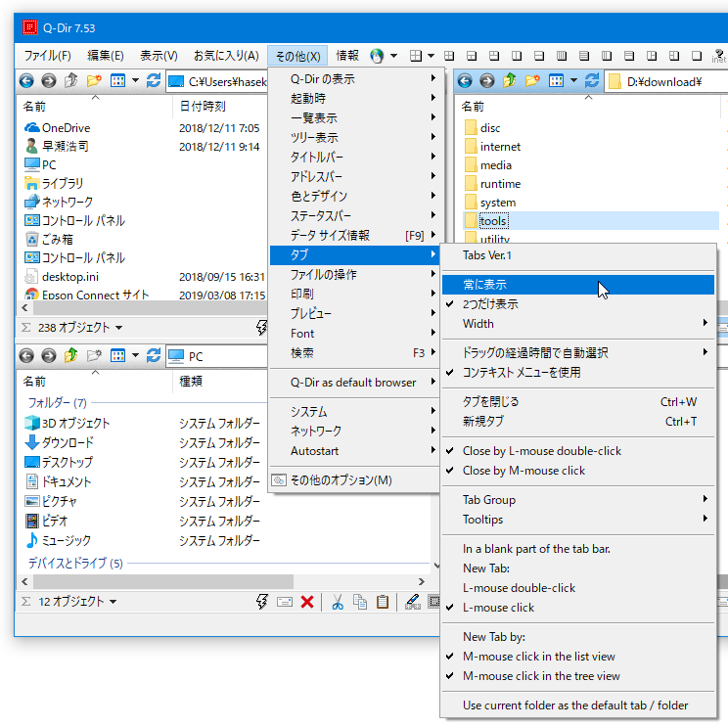
Task: Click Use current folder as the default tab
Action: 578,705
